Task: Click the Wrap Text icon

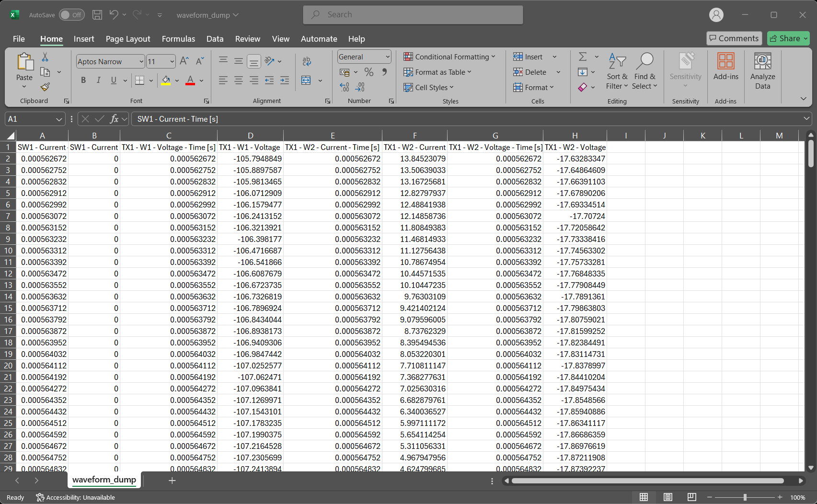Action: pyautogui.click(x=307, y=61)
